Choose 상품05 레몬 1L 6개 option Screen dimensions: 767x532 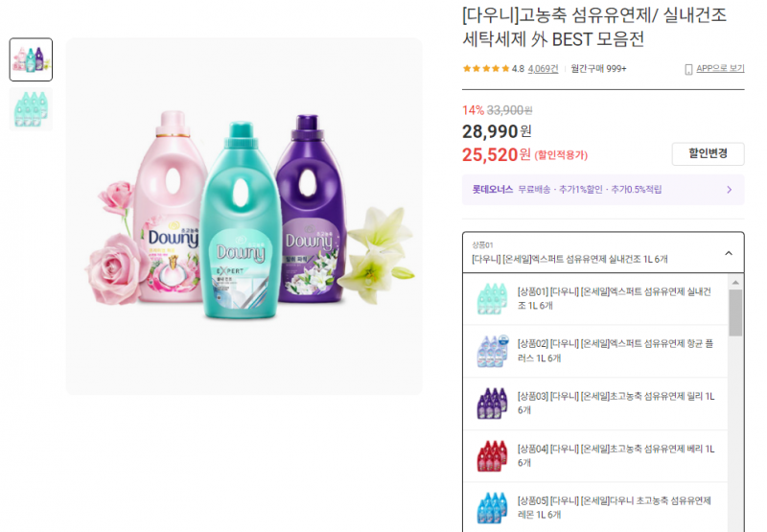click(595, 507)
